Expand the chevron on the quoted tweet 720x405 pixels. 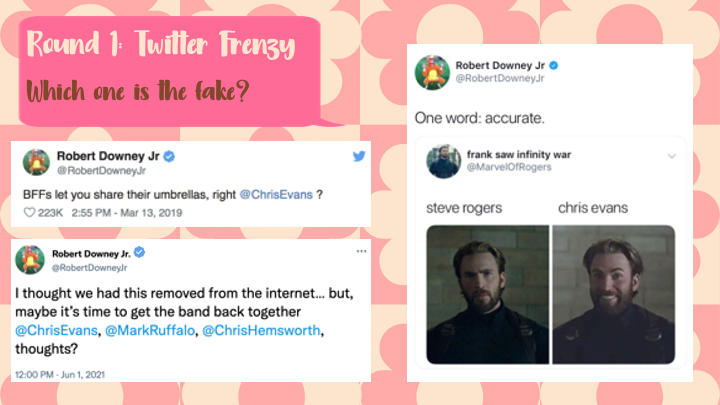[672, 156]
